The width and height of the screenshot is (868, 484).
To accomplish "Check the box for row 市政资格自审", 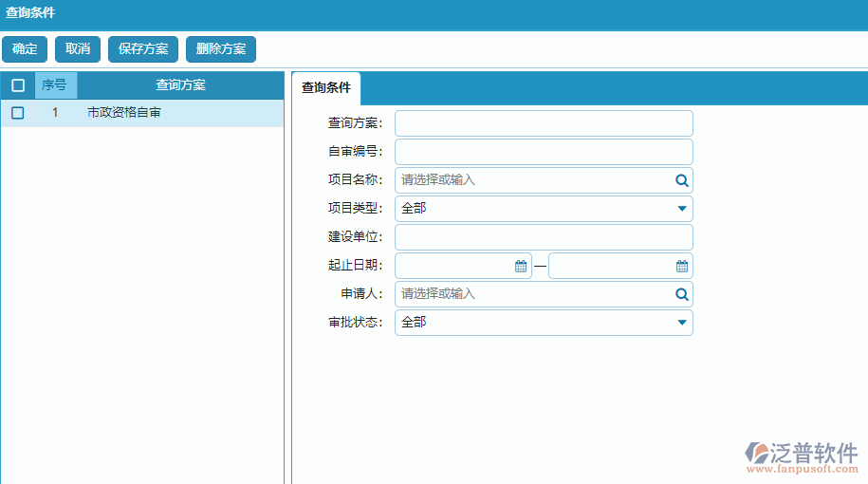I will [18, 113].
